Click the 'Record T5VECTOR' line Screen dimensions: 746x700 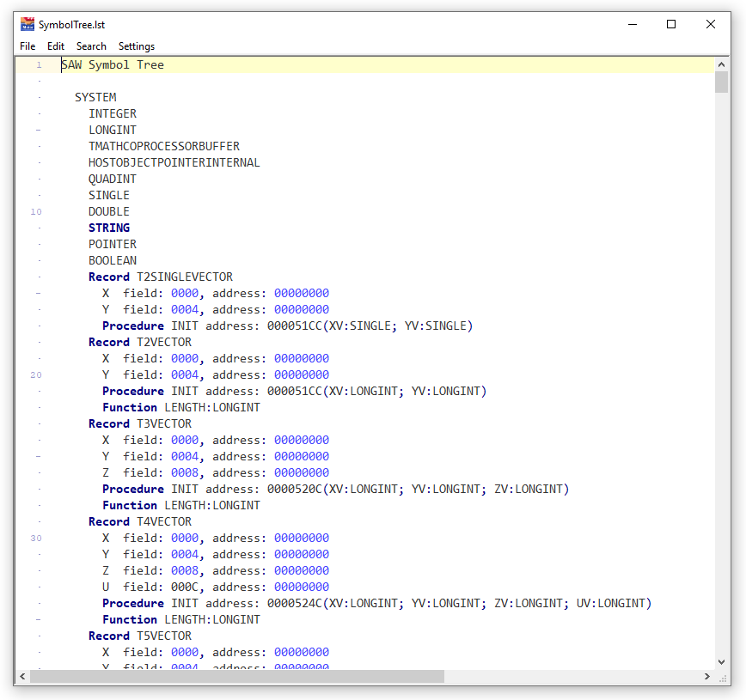[140, 636]
